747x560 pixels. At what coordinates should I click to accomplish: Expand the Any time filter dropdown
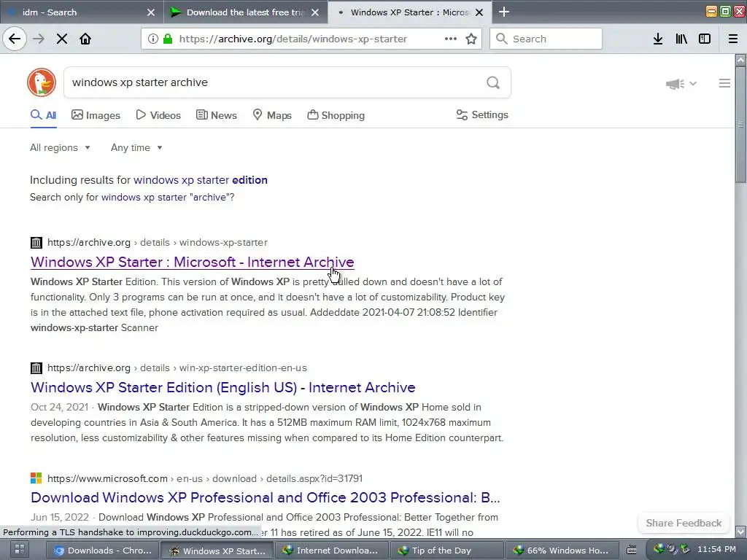coord(136,147)
